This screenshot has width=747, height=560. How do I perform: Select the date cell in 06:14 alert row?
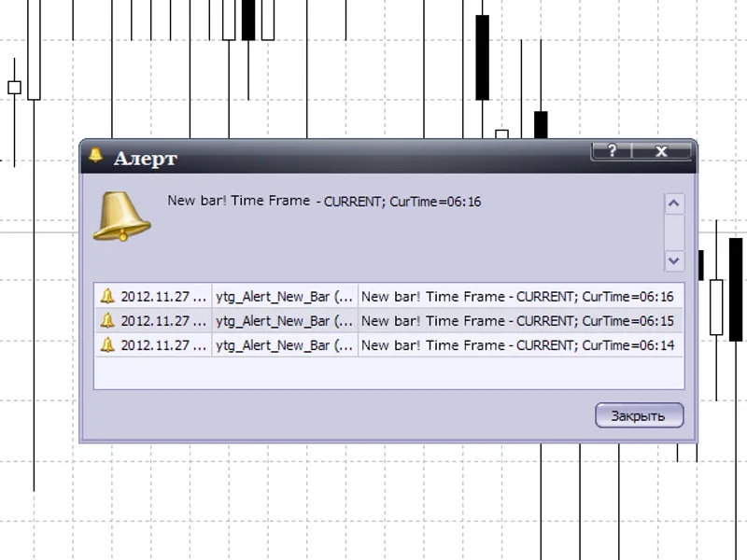click(163, 344)
